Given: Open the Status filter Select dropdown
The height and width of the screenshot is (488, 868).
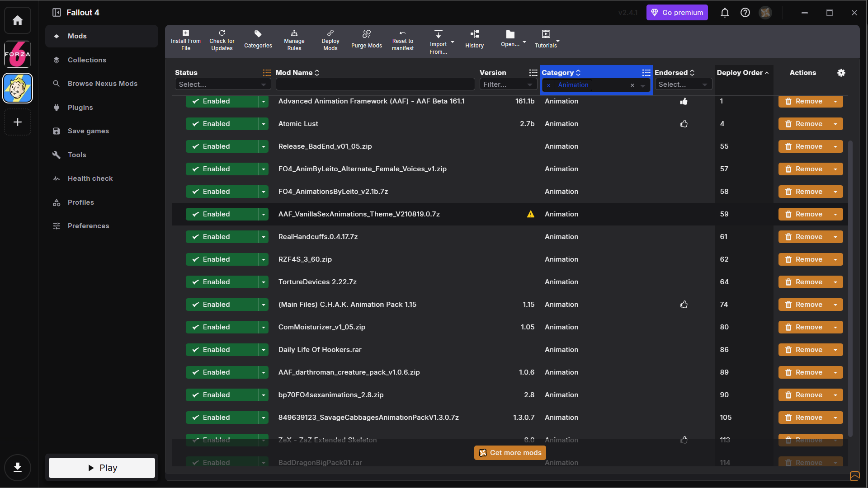Looking at the screenshot, I should click(x=222, y=84).
